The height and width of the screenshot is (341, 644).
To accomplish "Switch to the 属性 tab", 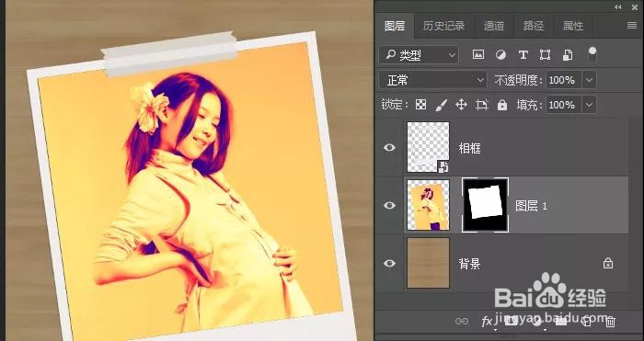I will 573,26.
